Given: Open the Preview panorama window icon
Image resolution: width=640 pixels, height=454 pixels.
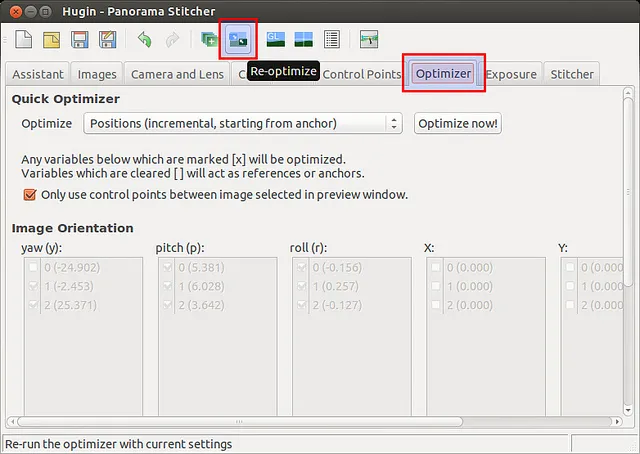Looking at the screenshot, I should (303, 40).
